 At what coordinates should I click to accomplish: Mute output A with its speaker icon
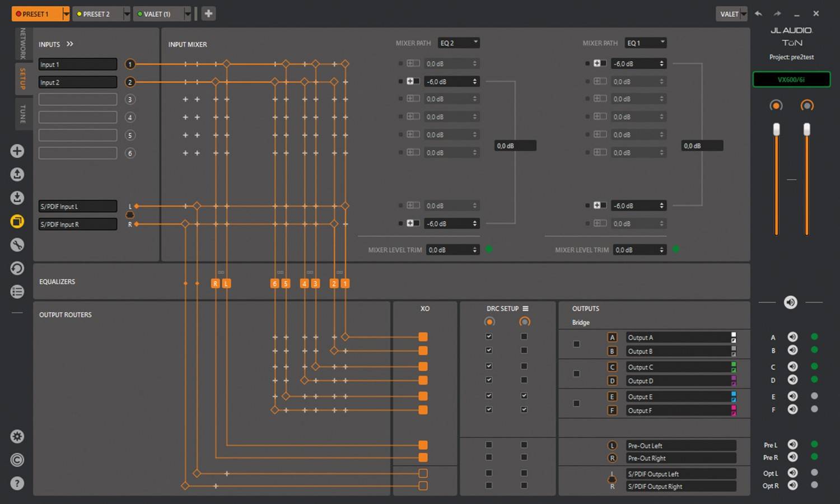click(793, 337)
